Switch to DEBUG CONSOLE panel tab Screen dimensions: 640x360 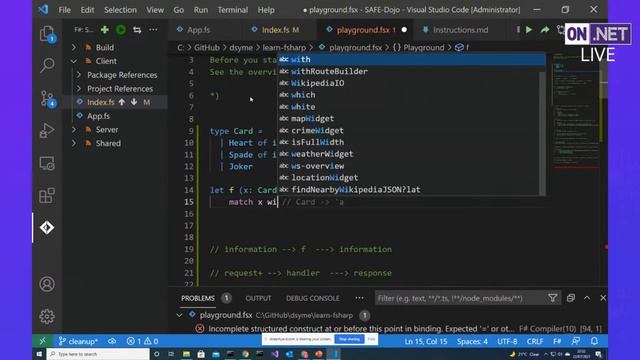(313, 298)
